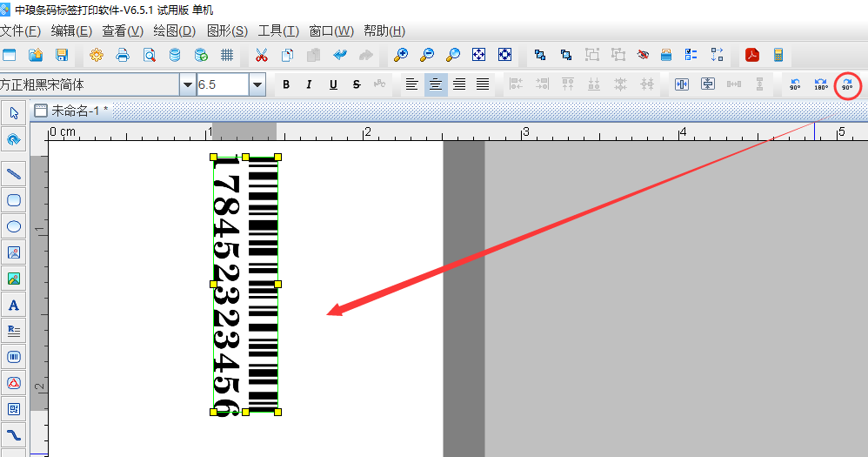Viewport: 868px width, 457px height.
Task: Toggle strikethrough text formatting
Action: coord(357,84)
